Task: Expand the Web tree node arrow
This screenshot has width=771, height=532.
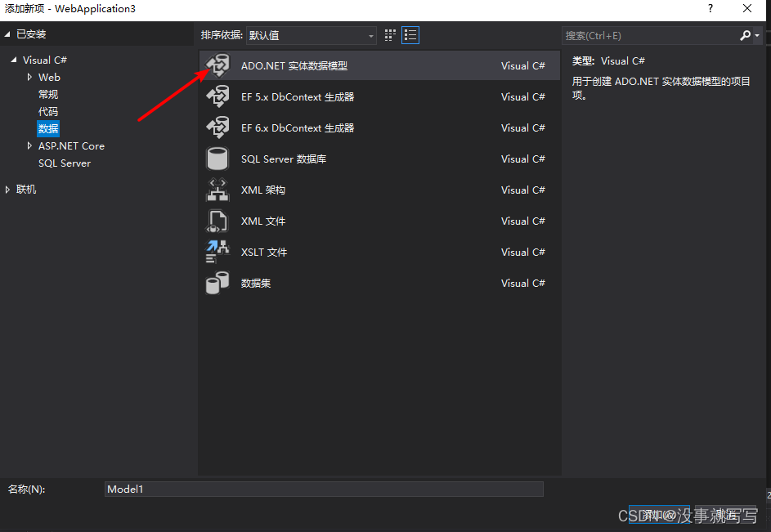Action: 29,77
